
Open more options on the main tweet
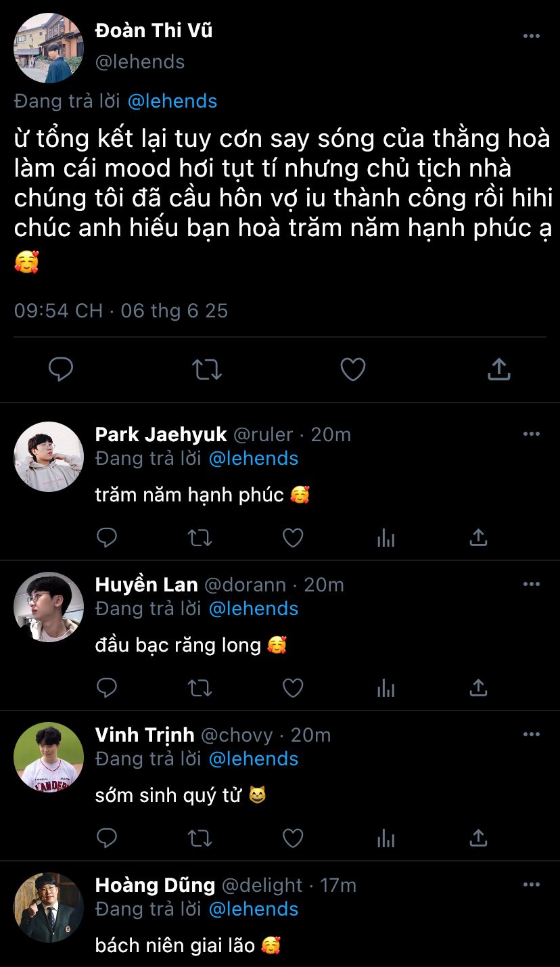tap(532, 36)
